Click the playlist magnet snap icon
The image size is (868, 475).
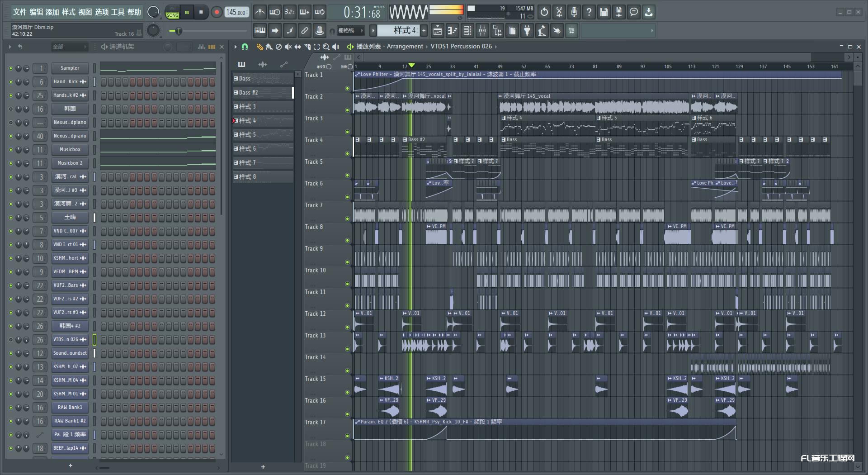pos(245,47)
